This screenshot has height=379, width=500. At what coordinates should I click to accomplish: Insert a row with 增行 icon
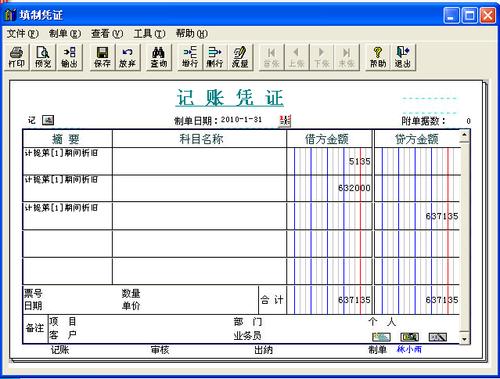[x=190, y=57]
